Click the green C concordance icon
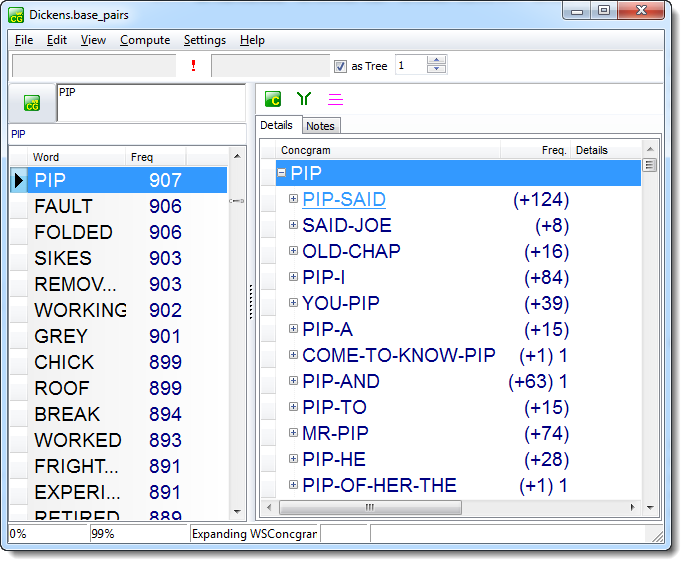The image size is (687, 566). (272, 99)
